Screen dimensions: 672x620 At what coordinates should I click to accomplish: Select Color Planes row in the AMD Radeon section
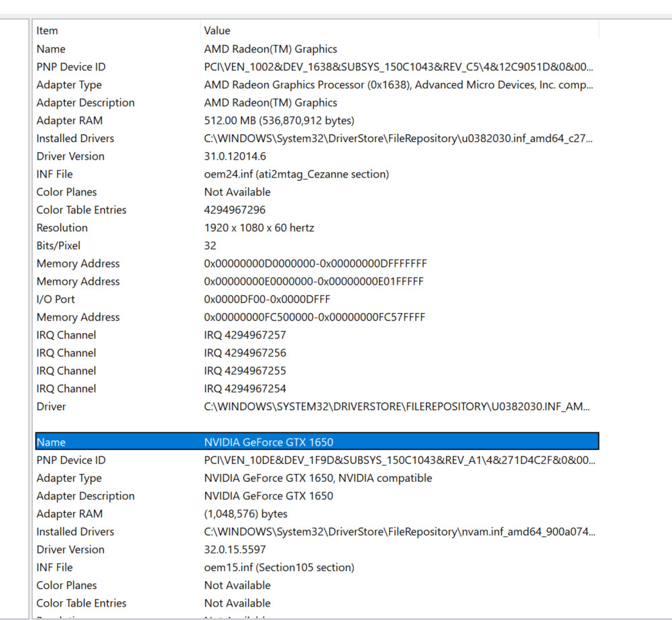317,192
